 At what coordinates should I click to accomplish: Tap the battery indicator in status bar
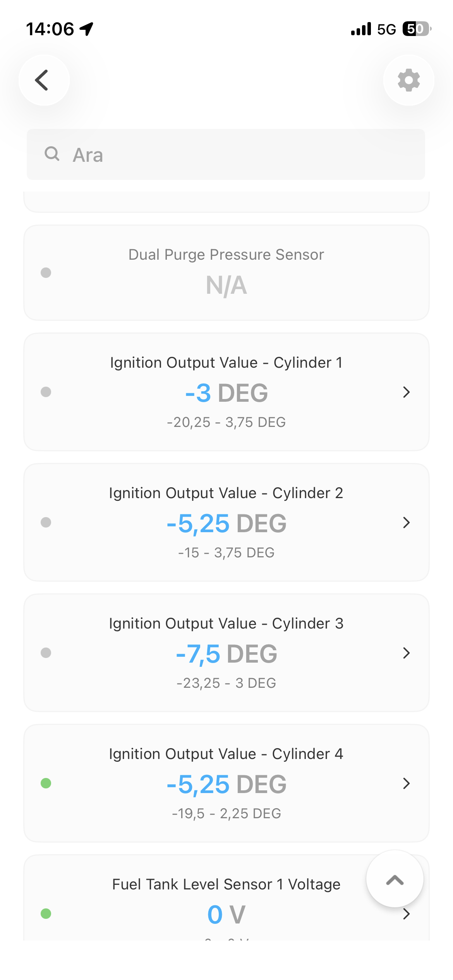coord(417,29)
